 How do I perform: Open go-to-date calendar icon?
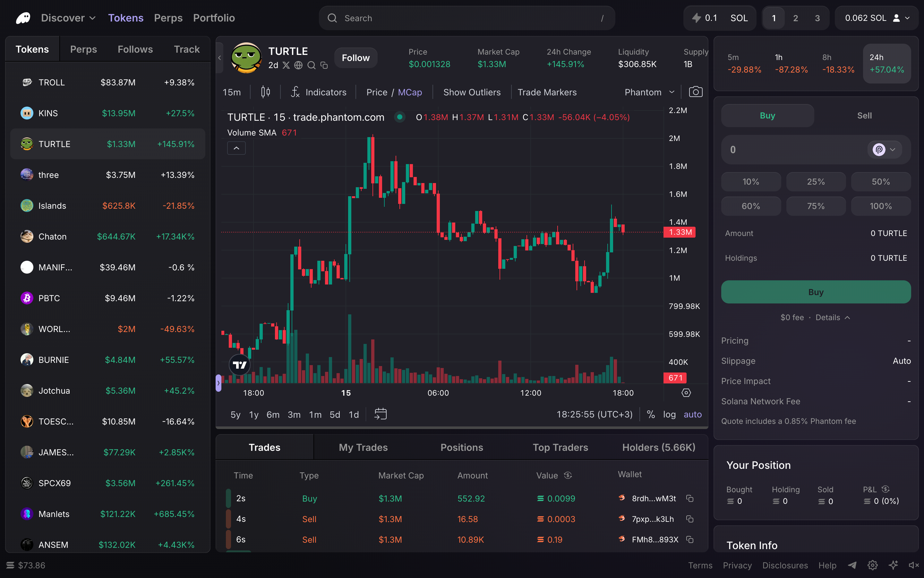380,414
